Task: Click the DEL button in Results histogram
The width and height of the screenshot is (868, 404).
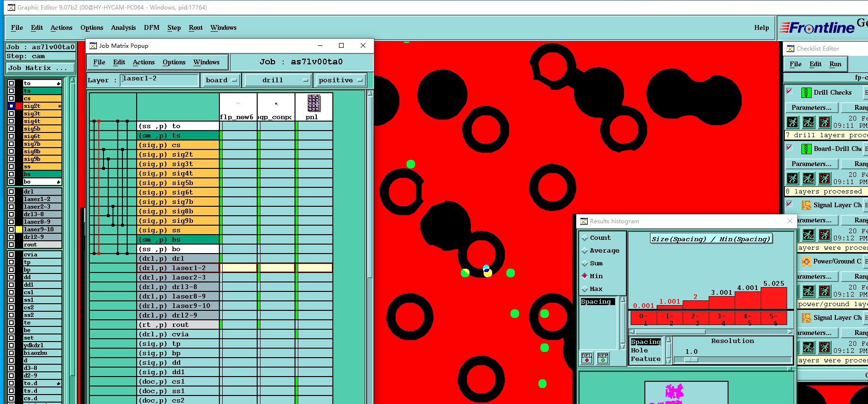Action: (587, 358)
